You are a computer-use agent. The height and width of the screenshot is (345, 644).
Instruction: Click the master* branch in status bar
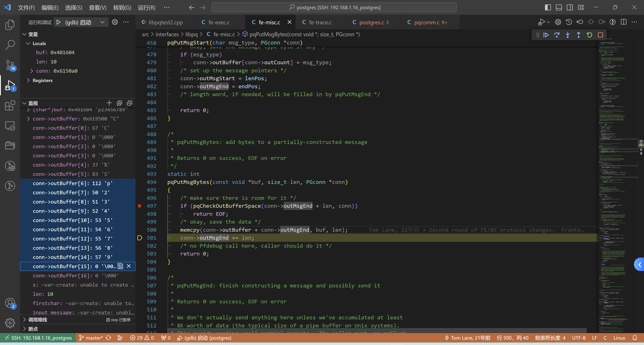click(x=91, y=338)
